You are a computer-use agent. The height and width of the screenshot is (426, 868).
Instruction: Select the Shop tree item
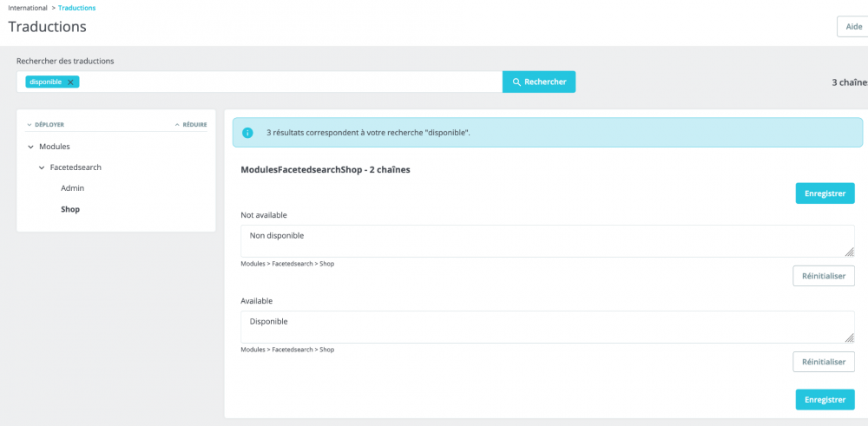pos(70,209)
